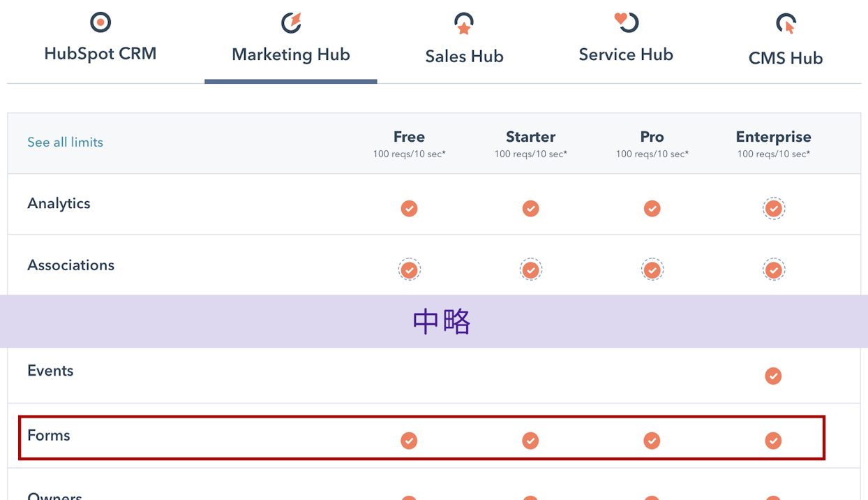The height and width of the screenshot is (500, 868).
Task: Click the Sales Hub star icon
Action: pyautogui.click(x=464, y=24)
